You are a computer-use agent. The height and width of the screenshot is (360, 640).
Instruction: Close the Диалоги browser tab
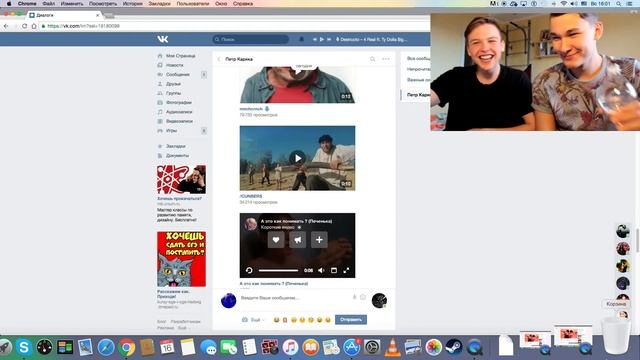[98, 15]
